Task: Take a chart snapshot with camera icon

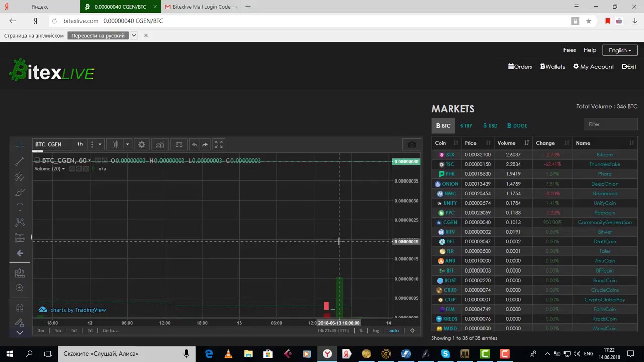Action: [412, 145]
